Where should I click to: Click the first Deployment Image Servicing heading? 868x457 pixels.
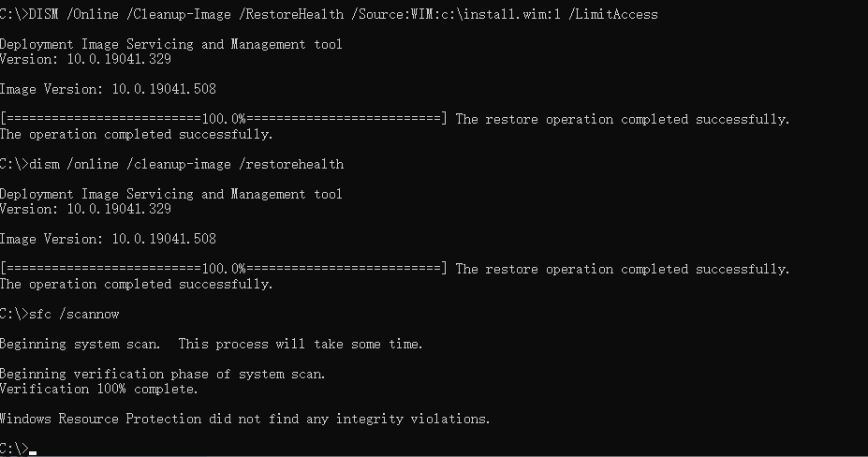click(171, 44)
